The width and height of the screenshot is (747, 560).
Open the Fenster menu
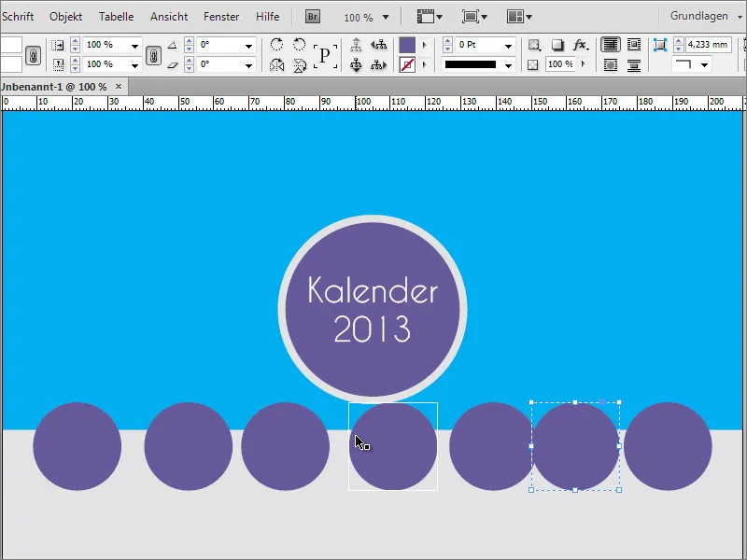coord(221,16)
